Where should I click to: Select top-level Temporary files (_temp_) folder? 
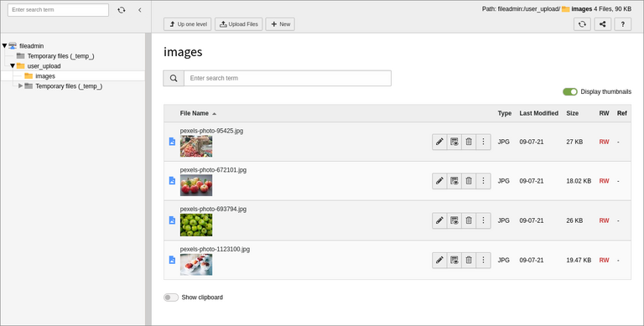coord(60,56)
